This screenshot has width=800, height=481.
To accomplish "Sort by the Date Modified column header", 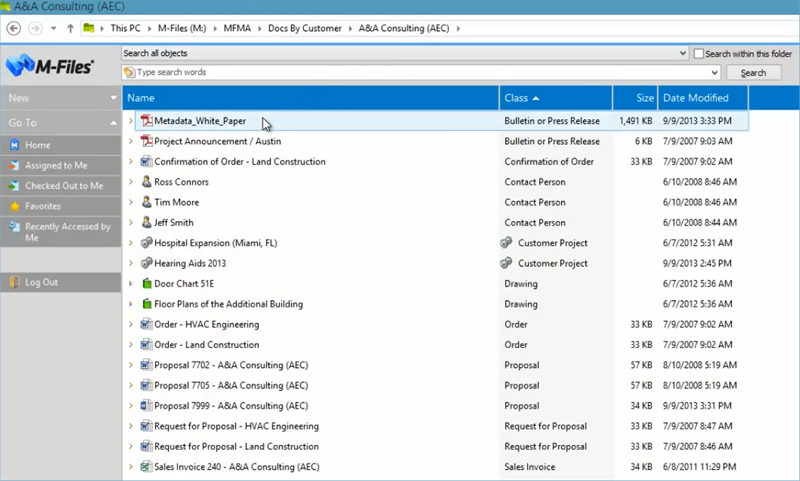I will [703, 98].
